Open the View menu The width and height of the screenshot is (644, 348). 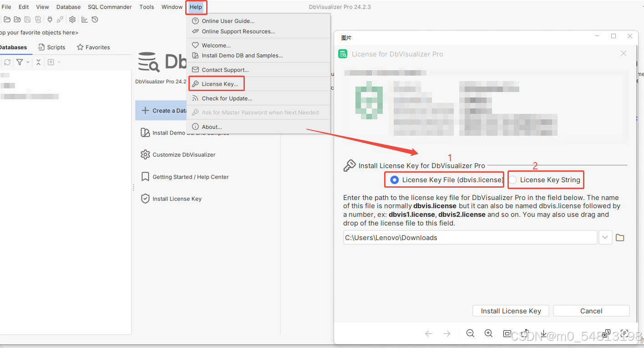pyautogui.click(x=42, y=7)
